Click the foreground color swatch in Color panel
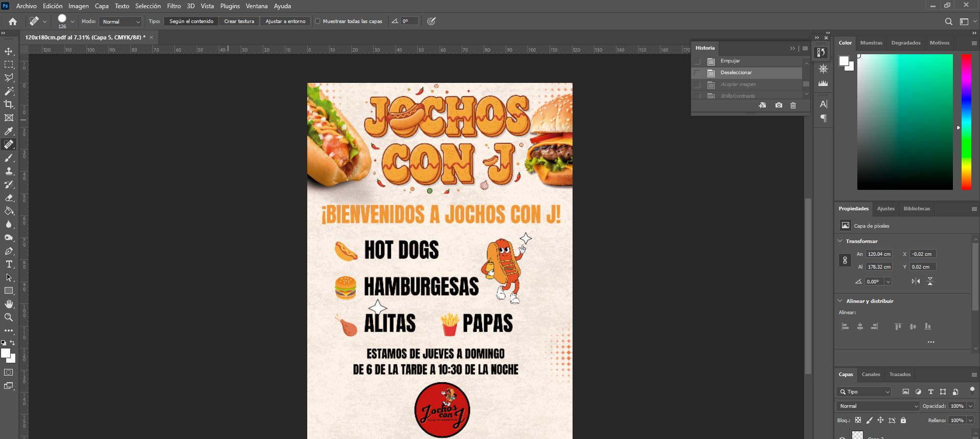The width and height of the screenshot is (980, 439). (x=844, y=61)
